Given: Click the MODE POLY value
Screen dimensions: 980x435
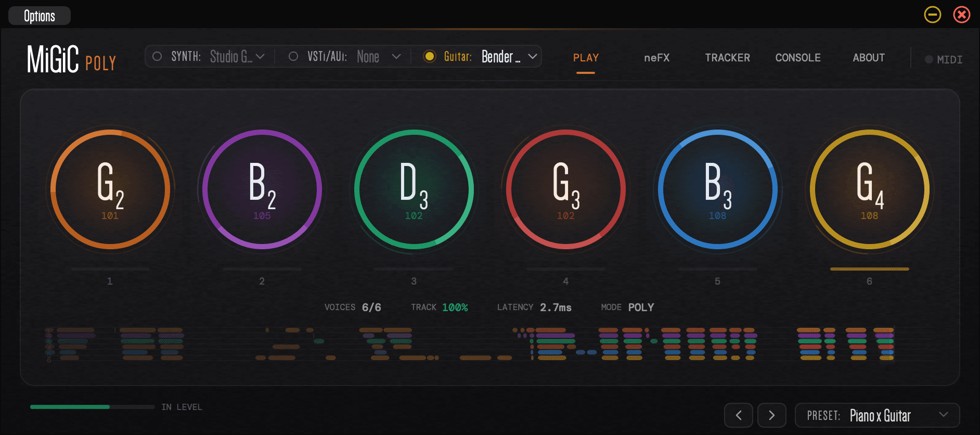Looking at the screenshot, I should tap(641, 308).
